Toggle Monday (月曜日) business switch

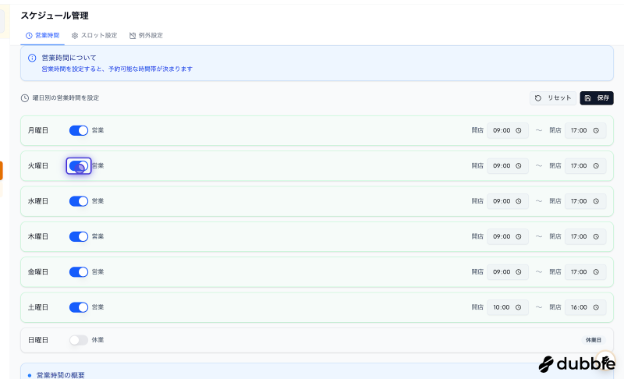(x=78, y=131)
